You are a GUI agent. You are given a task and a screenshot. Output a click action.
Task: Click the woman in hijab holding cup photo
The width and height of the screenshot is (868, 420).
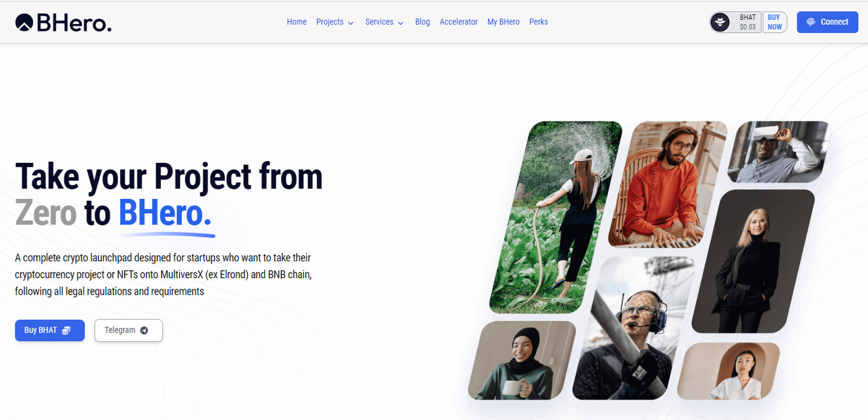coord(522,360)
